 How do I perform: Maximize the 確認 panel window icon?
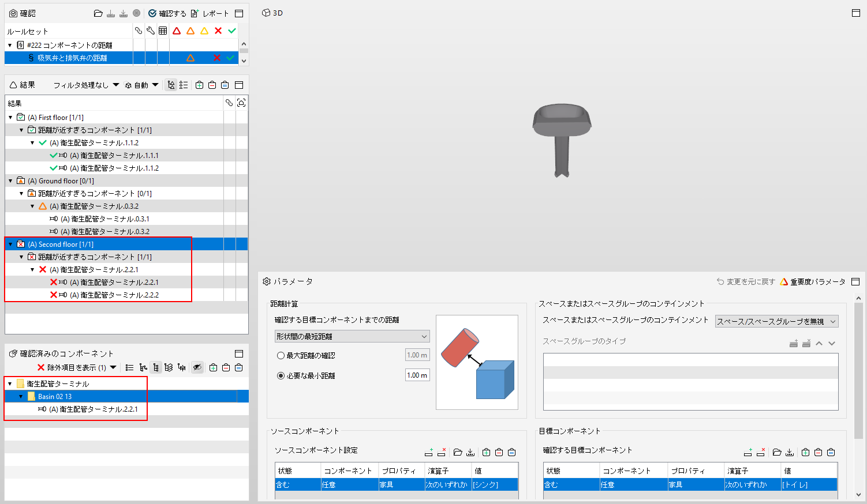[239, 13]
